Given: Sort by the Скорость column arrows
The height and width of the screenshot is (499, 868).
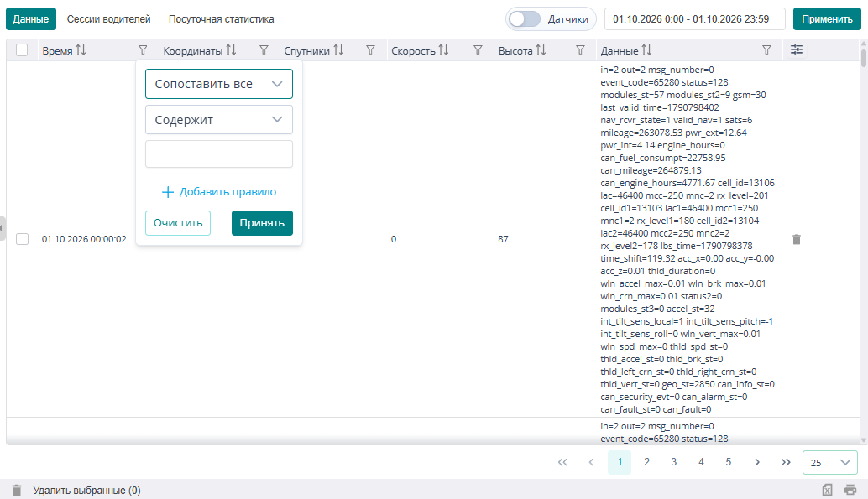Looking at the screenshot, I should click(x=443, y=50).
